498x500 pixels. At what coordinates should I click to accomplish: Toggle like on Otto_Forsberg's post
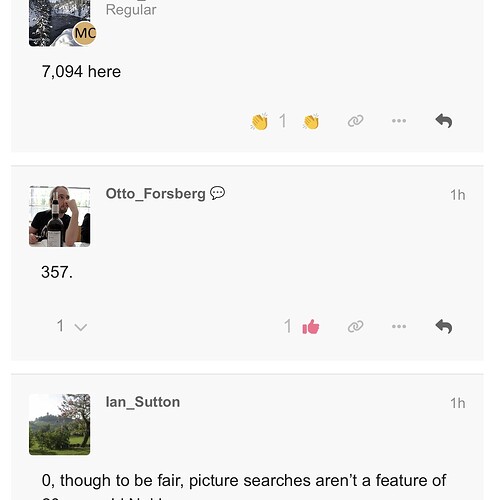click(311, 326)
